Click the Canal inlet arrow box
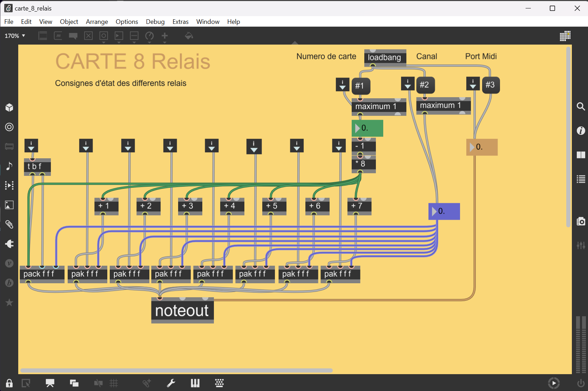 click(x=408, y=84)
